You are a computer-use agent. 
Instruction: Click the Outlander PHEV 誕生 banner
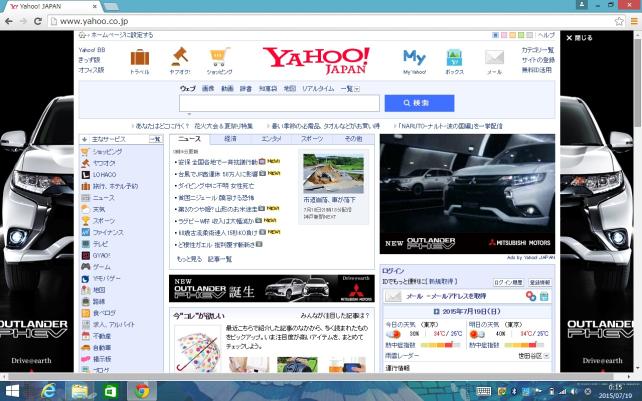(271, 288)
